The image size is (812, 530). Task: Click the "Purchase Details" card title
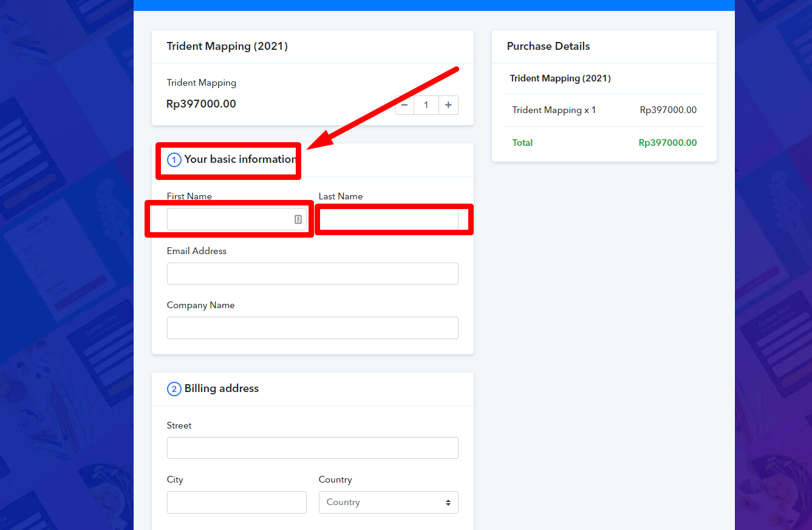548,46
